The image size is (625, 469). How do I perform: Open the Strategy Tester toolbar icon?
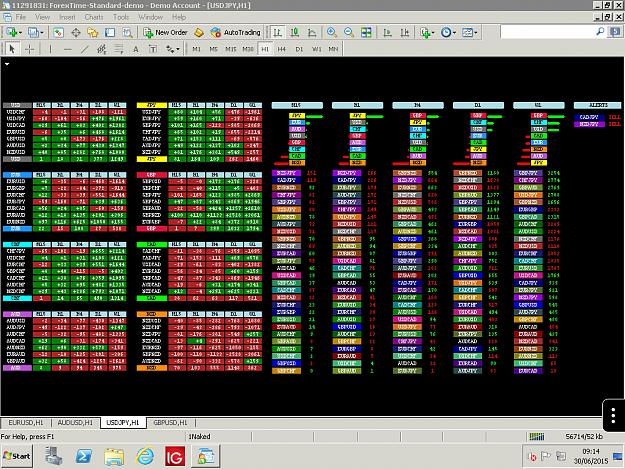click(x=128, y=33)
